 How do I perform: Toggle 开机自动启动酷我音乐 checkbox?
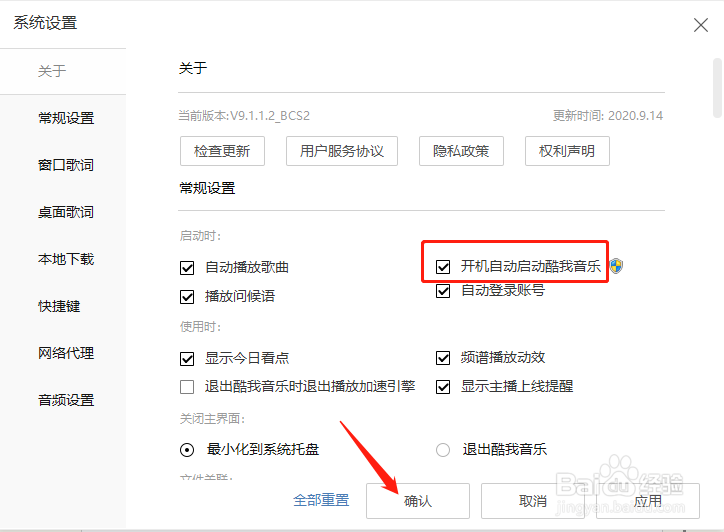point(443,266)
